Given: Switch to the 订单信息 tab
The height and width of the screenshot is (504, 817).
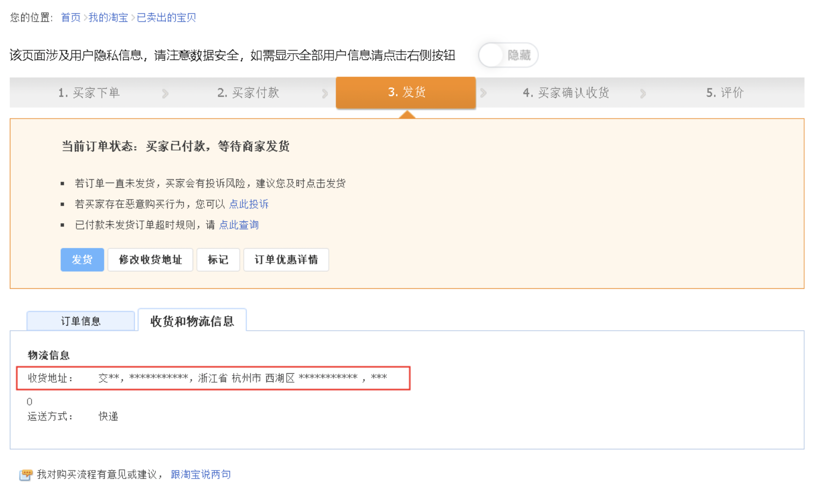Looking at the screenshot, I should 81,321.
